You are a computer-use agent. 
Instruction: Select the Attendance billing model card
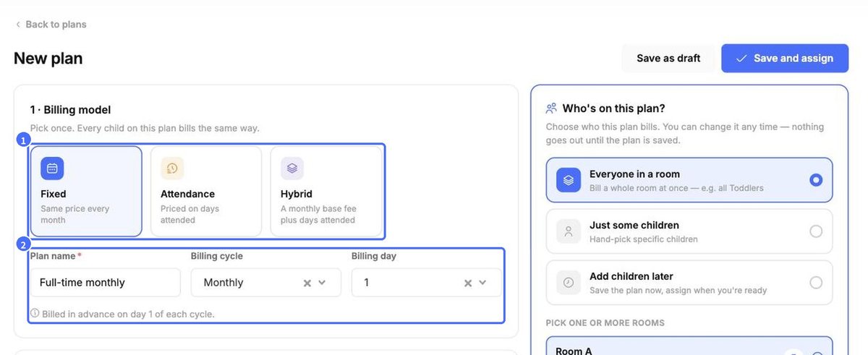tap(206, 192)
